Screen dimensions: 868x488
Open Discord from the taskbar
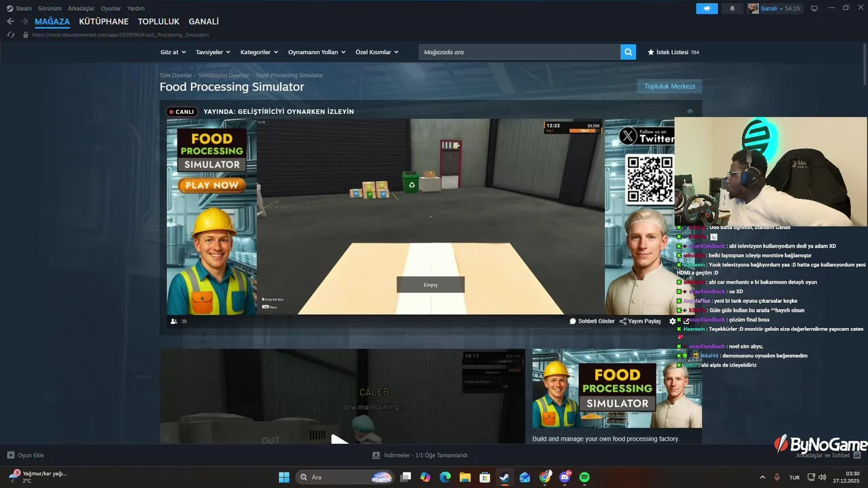pos(565,477)
